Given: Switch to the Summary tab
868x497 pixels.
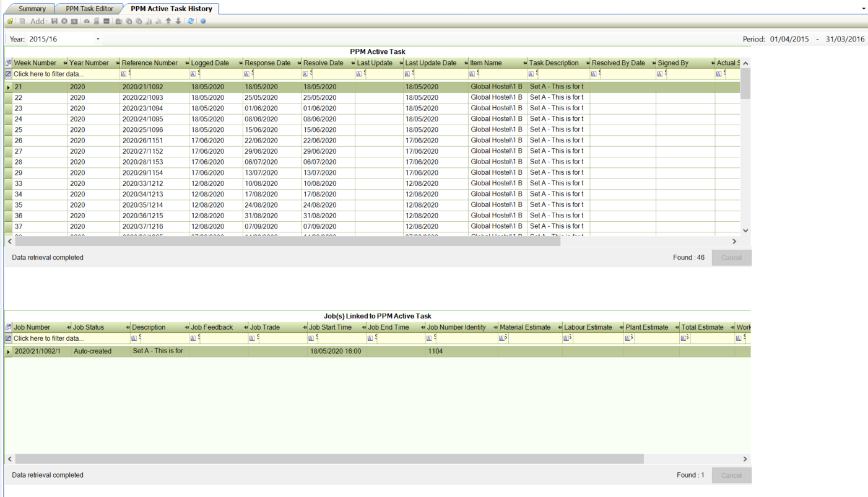Looking at the screenshot, I should click(32, 9).
